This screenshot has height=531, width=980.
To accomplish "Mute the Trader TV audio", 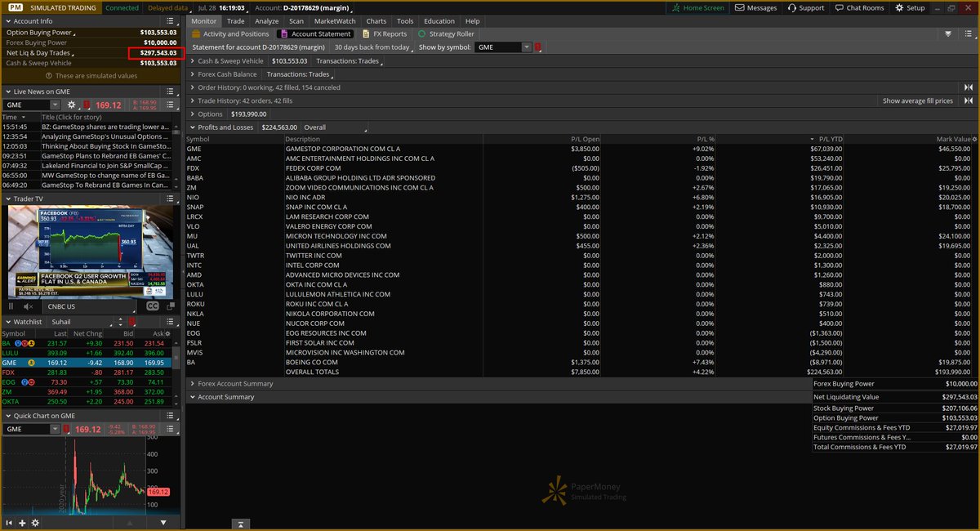I will click(x=29, y=306).
